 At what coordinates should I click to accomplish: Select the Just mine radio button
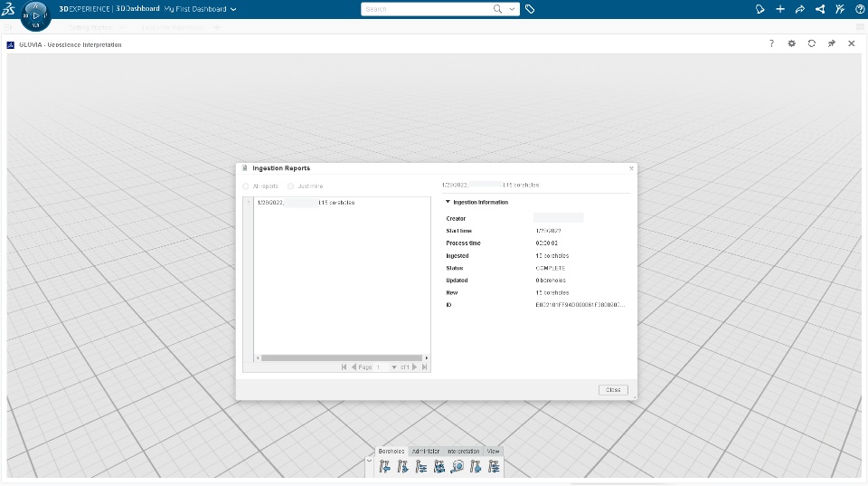pos(290,186)
